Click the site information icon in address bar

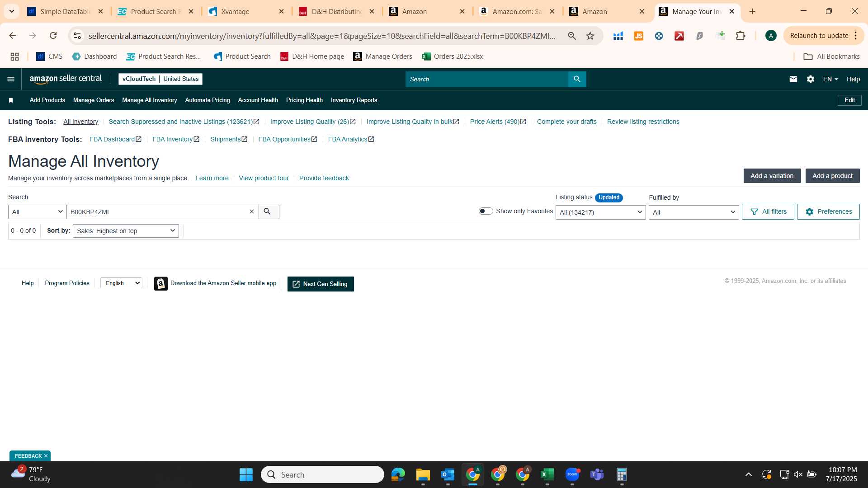click(77, 36)
